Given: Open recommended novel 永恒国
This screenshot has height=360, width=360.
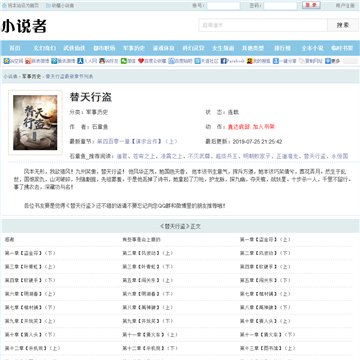Looking at the screenshot, I should [x=340, y=156].
